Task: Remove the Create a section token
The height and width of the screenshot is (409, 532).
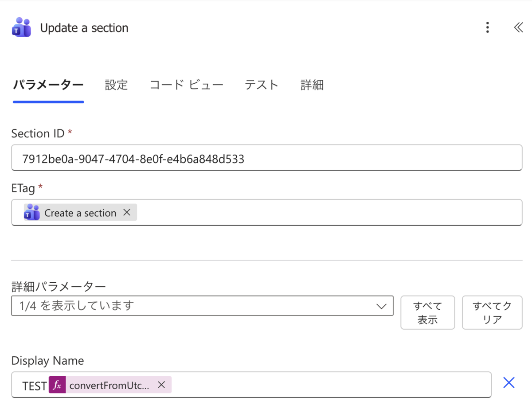Action: pyautogui.click(x=127, y=213)
